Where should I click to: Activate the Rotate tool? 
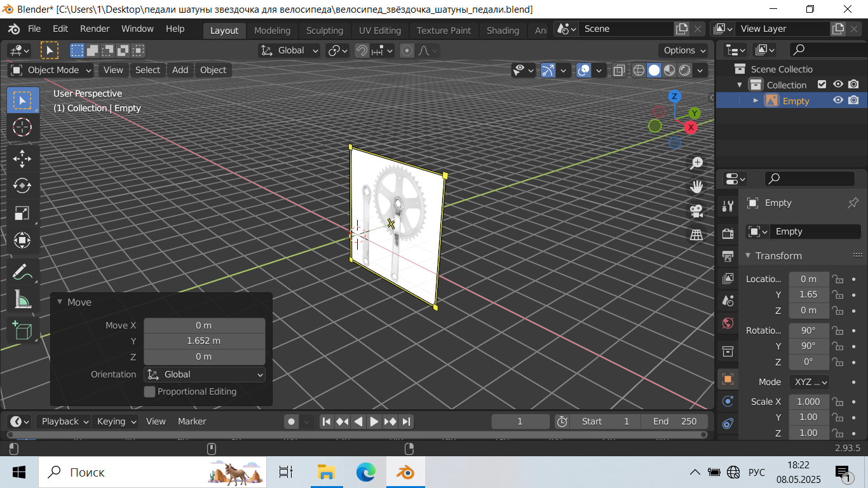pos(22,186)
